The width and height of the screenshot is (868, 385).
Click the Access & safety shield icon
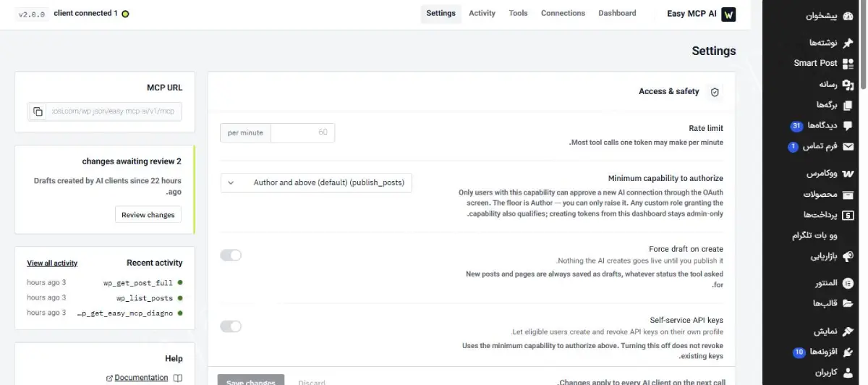pos(715,92)
